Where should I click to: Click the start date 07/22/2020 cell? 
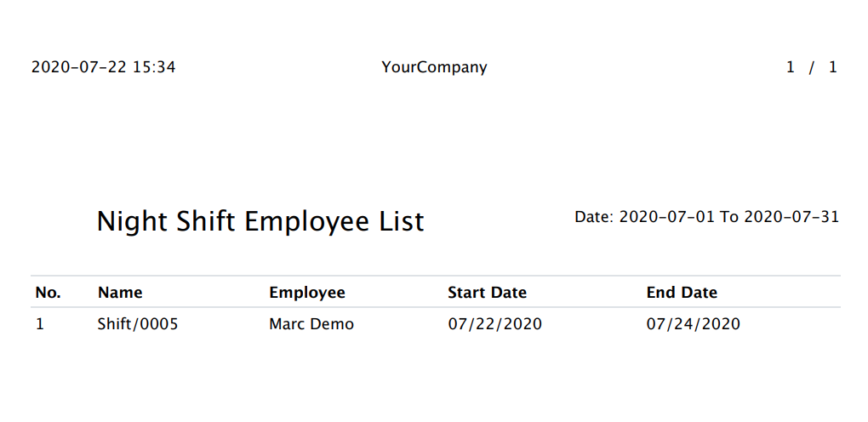point(495,324)
